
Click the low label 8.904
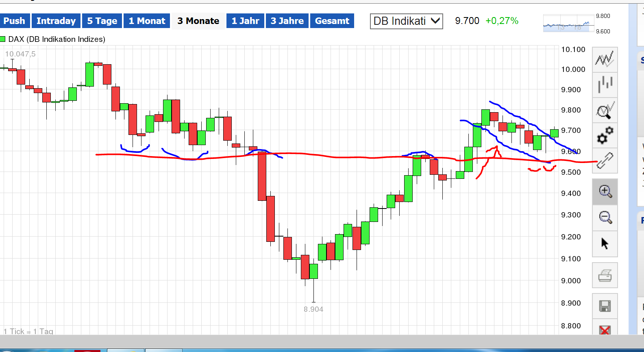[313, 309]
